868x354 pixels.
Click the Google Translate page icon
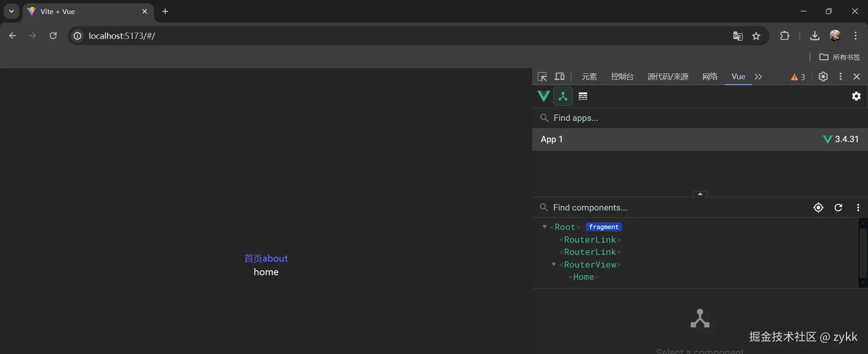click(738, 36)
